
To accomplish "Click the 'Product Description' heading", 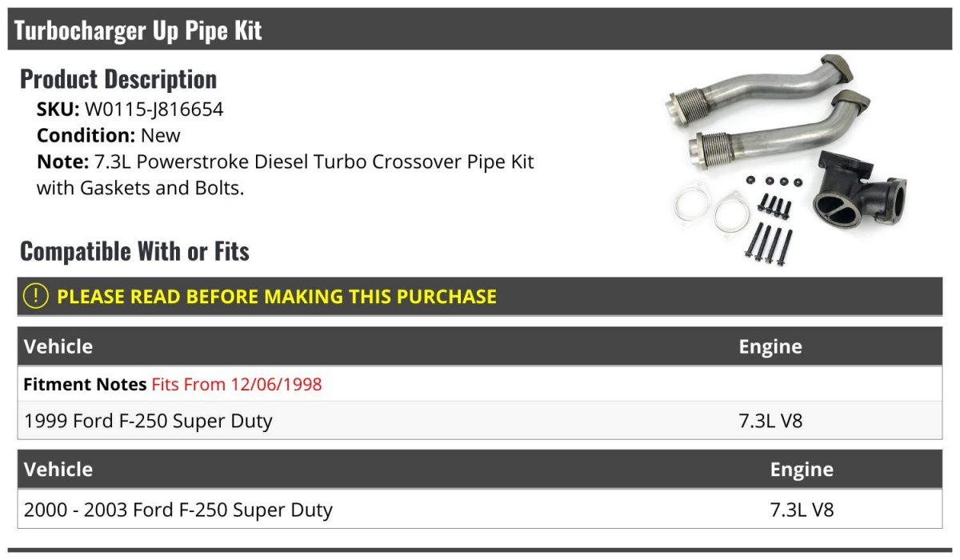I will click(x=118, y=79).
